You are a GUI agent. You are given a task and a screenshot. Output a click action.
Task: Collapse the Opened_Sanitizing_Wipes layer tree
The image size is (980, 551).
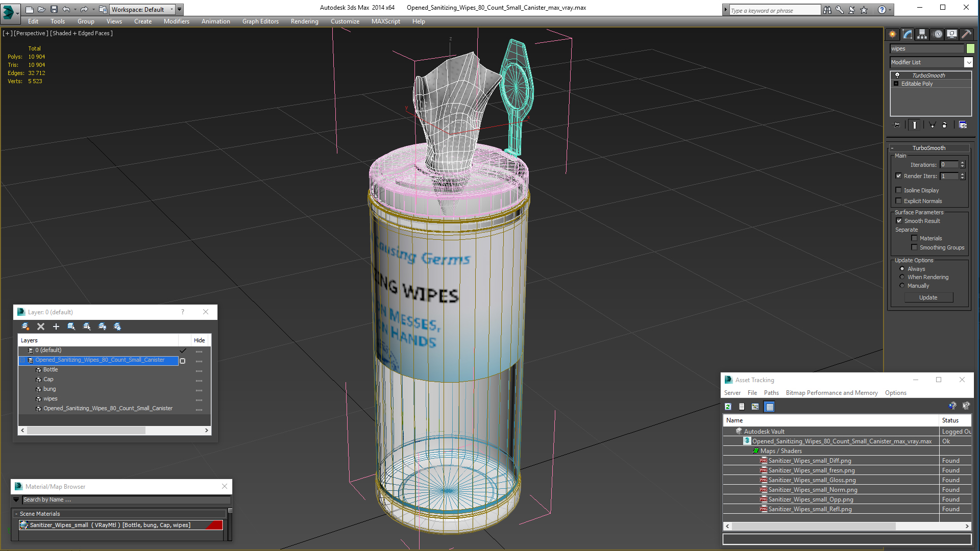pyautogui.click(x=22, y=360)
